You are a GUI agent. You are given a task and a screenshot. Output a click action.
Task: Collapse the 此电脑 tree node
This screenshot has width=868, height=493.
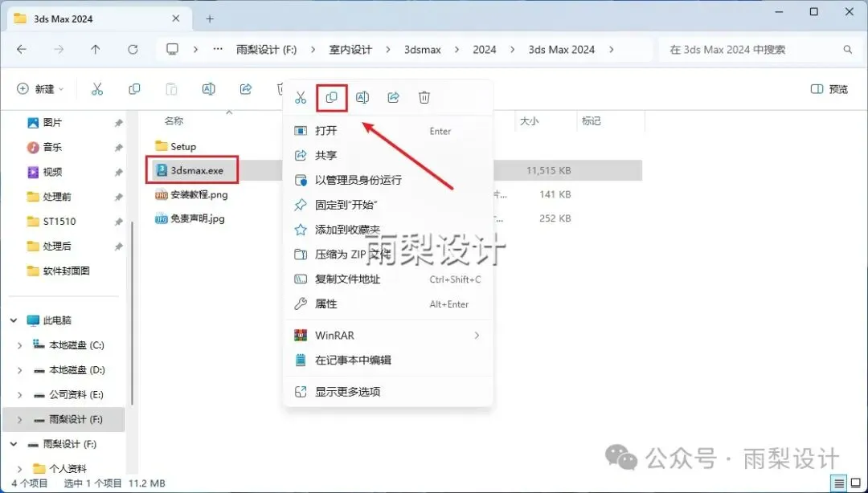coord(14,320)
